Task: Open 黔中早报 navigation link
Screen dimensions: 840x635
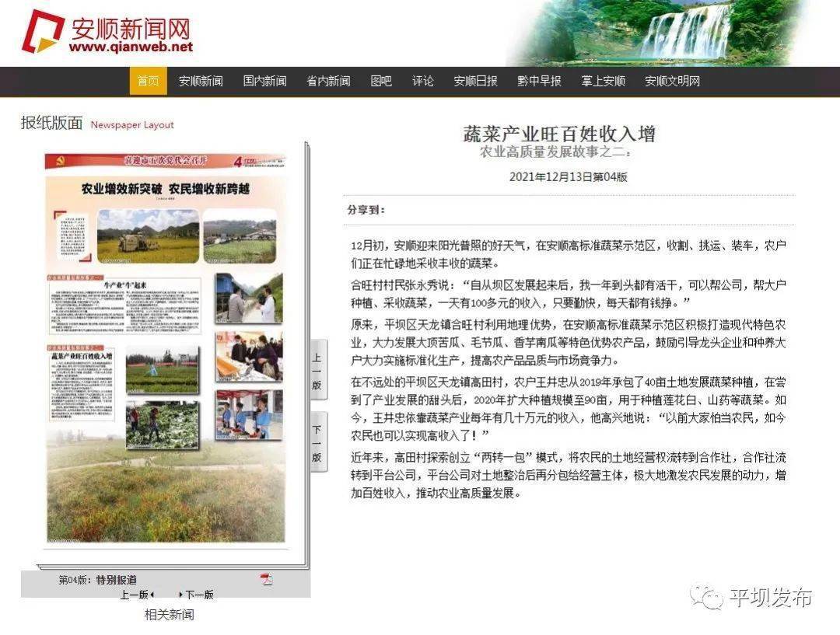Action: (x=539, y=81)
